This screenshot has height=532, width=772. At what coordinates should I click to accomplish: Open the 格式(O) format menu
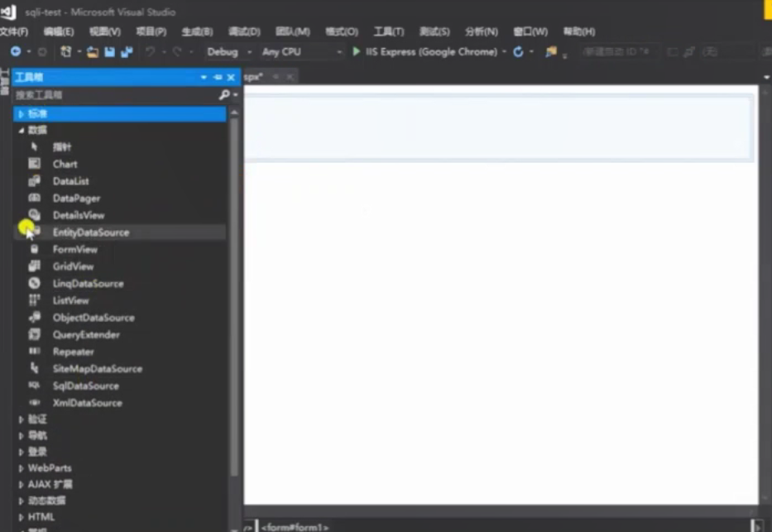point(342,31)
